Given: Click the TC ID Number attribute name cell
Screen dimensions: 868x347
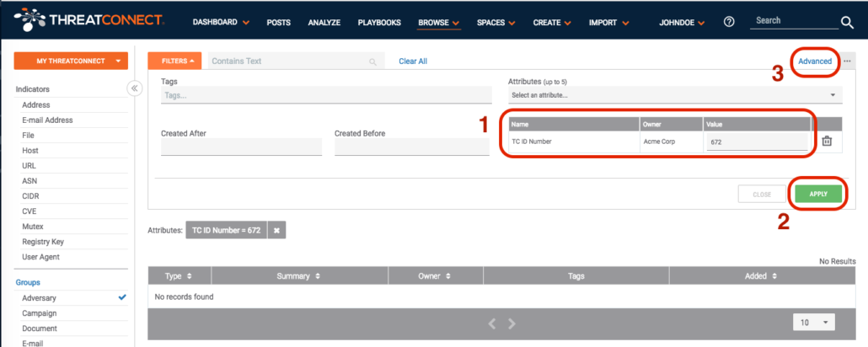Looking at the screenshot, I should pyautogui.click(x=574, y=141).
